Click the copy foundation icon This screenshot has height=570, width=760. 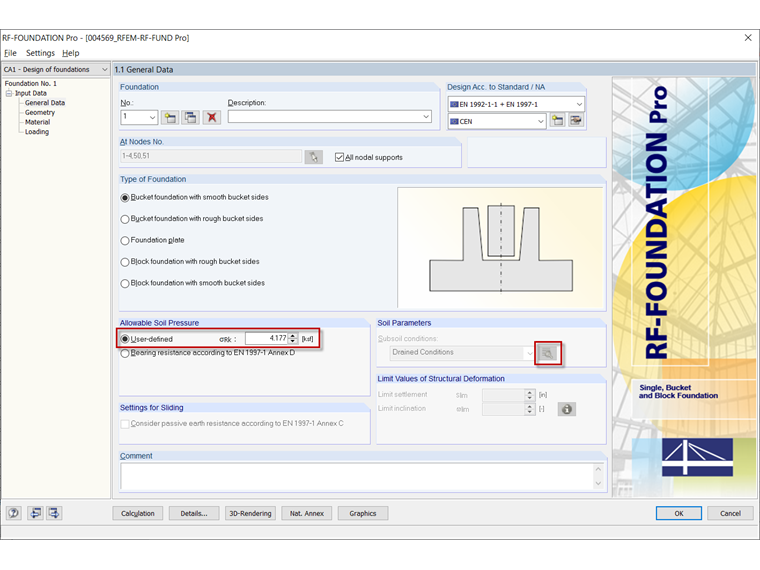190,117
